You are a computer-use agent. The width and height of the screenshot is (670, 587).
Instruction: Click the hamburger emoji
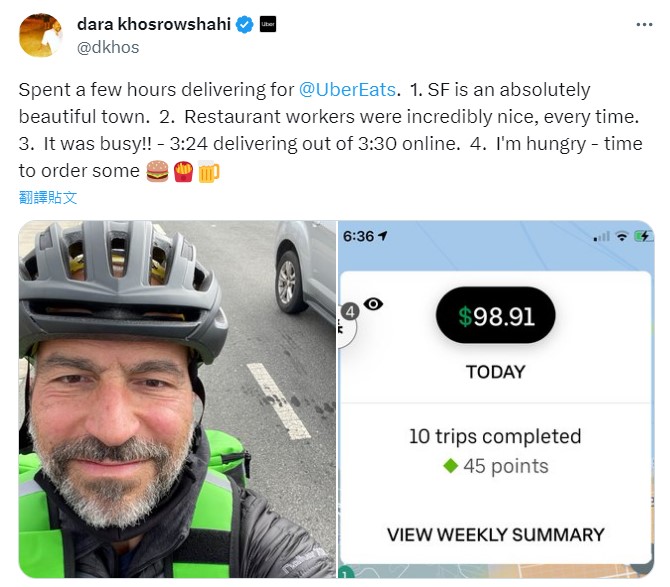pos(157,171)
